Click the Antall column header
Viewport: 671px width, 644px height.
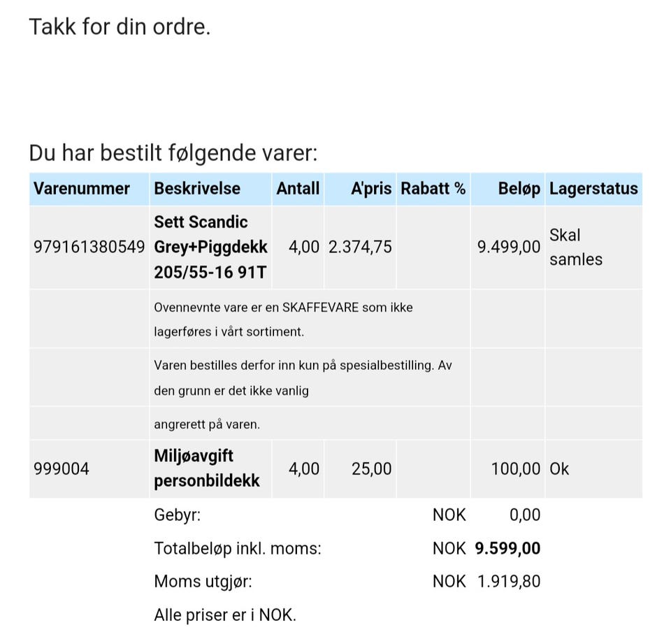coord(298,189)
